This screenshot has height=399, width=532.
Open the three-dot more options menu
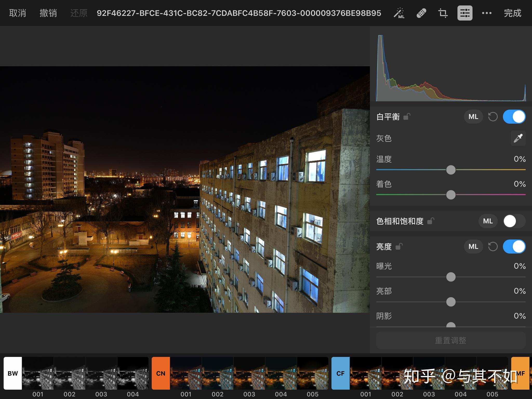coord(487,13)
